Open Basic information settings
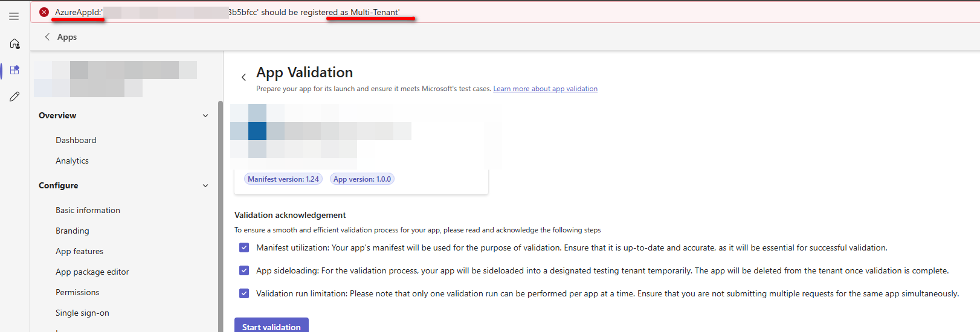The width and height of the screenshot is (980, 332). (x=88, y=210)
